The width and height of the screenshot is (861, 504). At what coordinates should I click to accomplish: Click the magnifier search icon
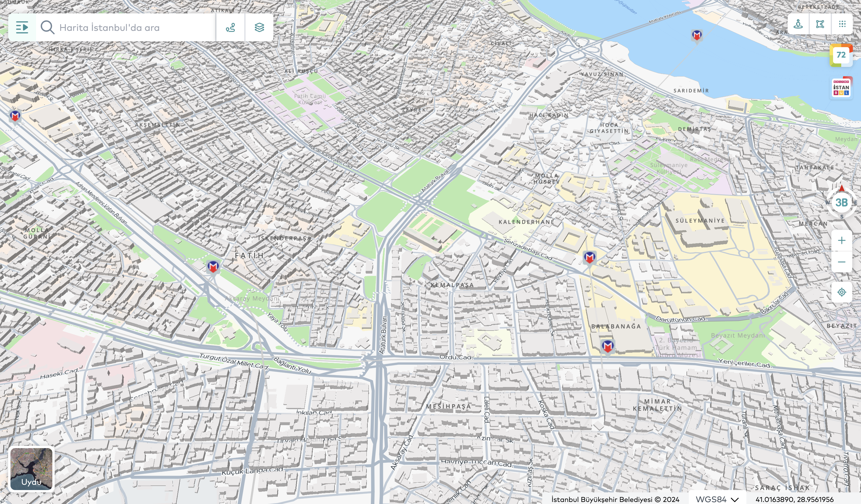pos(47,27)
